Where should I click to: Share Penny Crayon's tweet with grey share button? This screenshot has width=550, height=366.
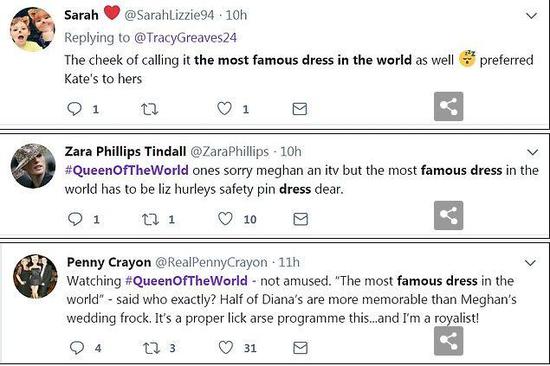coord(449,341)
